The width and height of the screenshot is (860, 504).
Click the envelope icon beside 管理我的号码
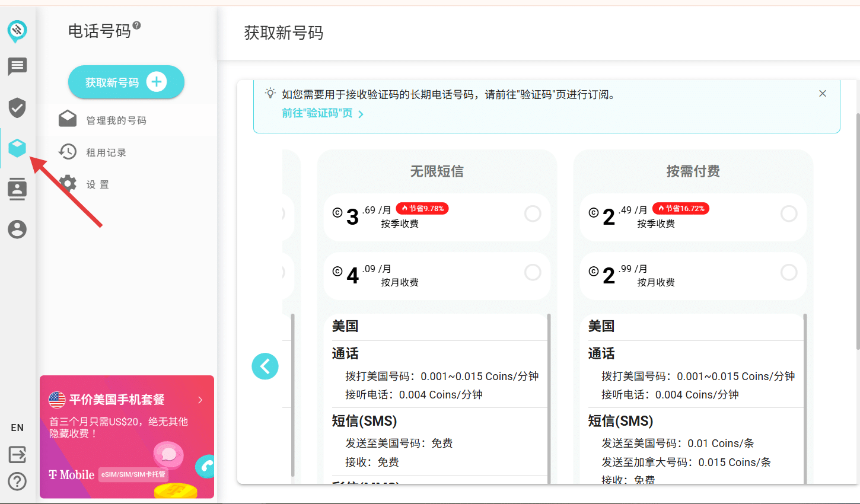(x=68, y=119)
